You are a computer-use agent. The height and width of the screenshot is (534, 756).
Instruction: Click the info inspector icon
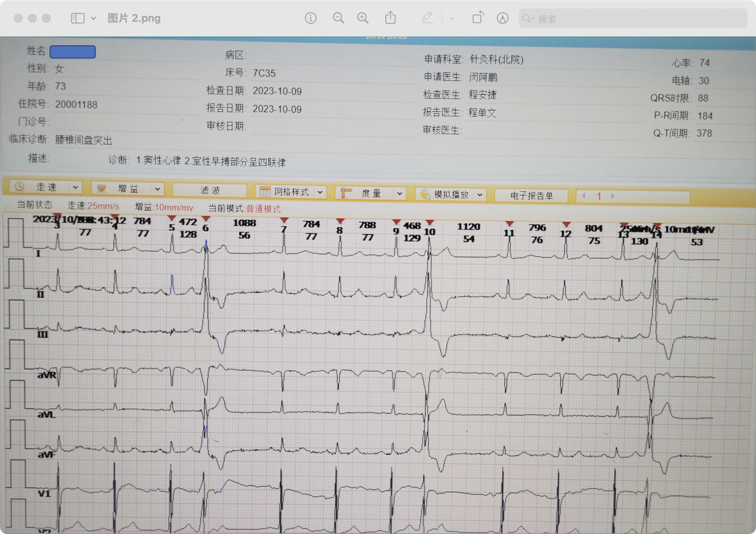pyautogui.click(x=310, y=18)
